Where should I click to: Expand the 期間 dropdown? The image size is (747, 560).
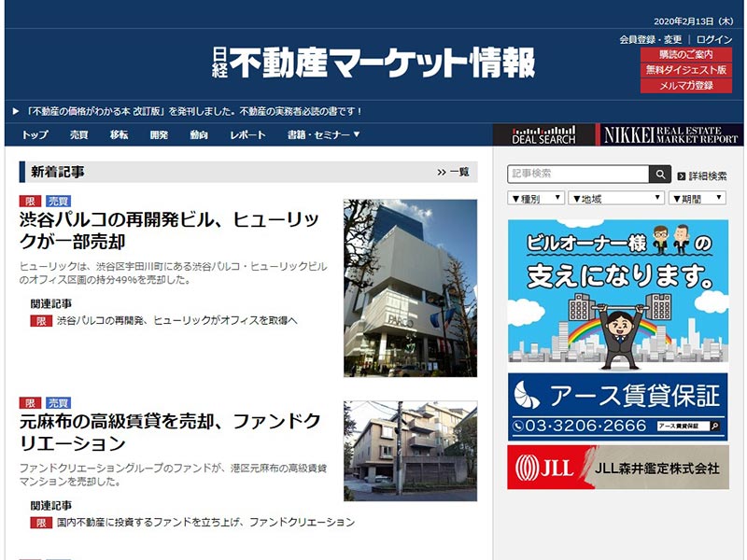[x=698, y=198]
